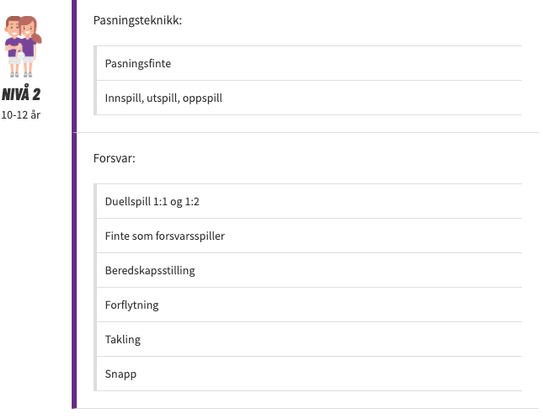
Task: Click the divider line above Forsvar section
Action: [x=308, y=132]
